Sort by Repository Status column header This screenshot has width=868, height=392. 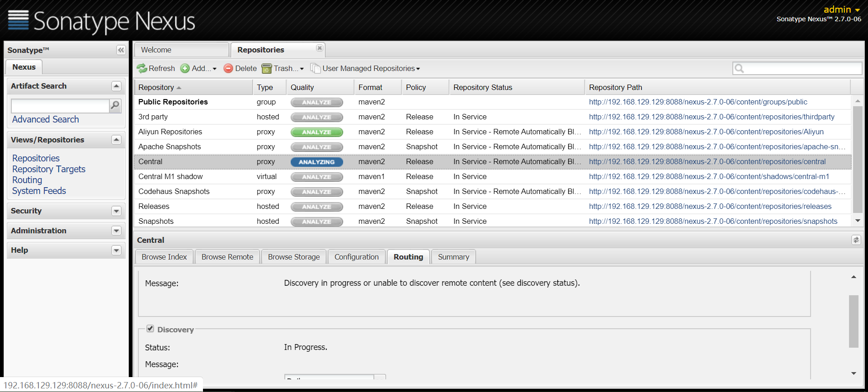click(x=517, y=87)
